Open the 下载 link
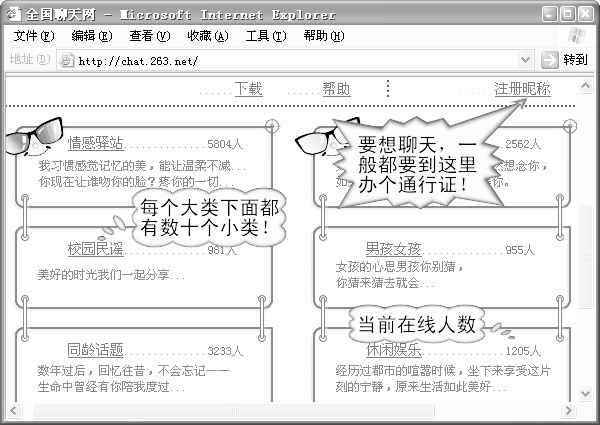Screen dimensions: 600x425 pos(249,89)
